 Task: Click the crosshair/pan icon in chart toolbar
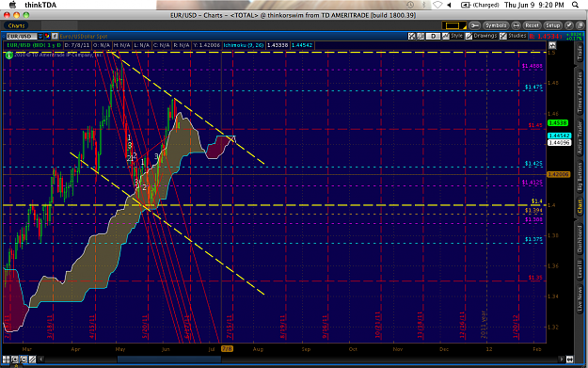[412, 36]
